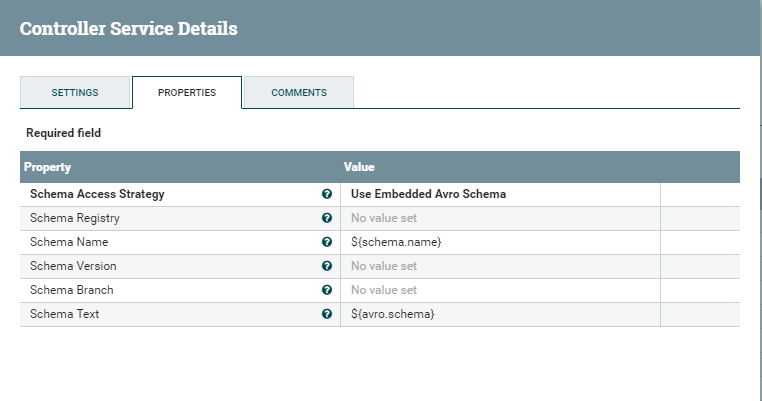
Task: Click help icon beside Schema Registry
Action: (327, 218)
